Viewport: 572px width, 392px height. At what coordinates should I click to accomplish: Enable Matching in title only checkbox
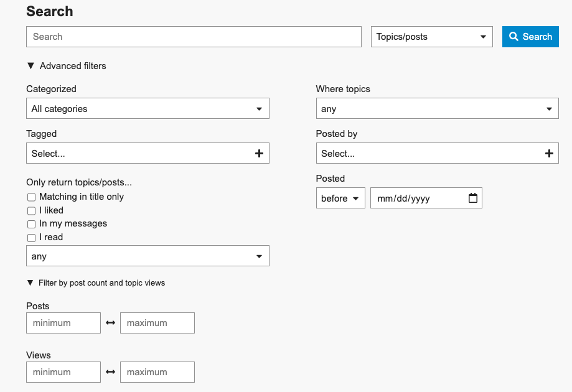32,197
